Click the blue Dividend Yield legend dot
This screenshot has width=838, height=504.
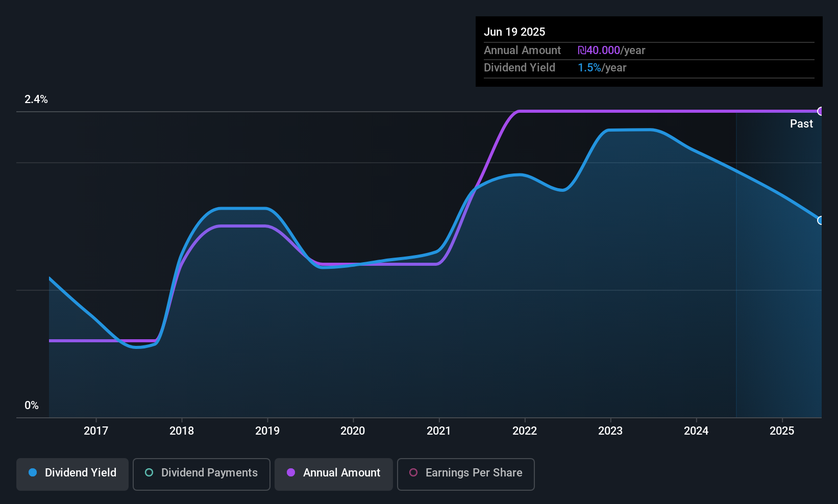pos(33,472)
